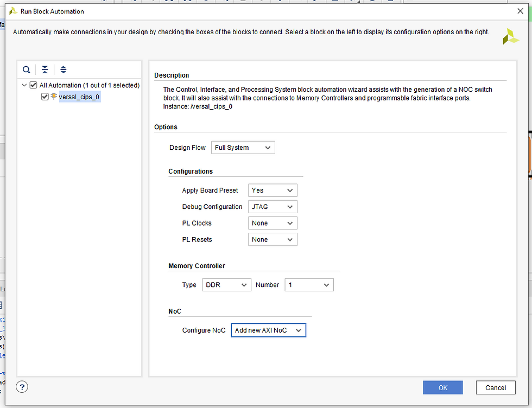
Task: Confirm with the OK button
Action: [443, 387]
